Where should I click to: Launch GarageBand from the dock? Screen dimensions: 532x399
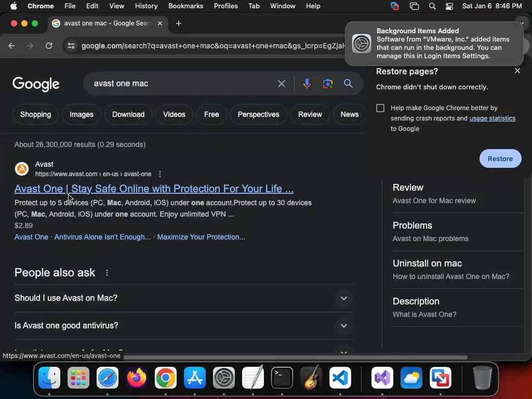point(311,378)
